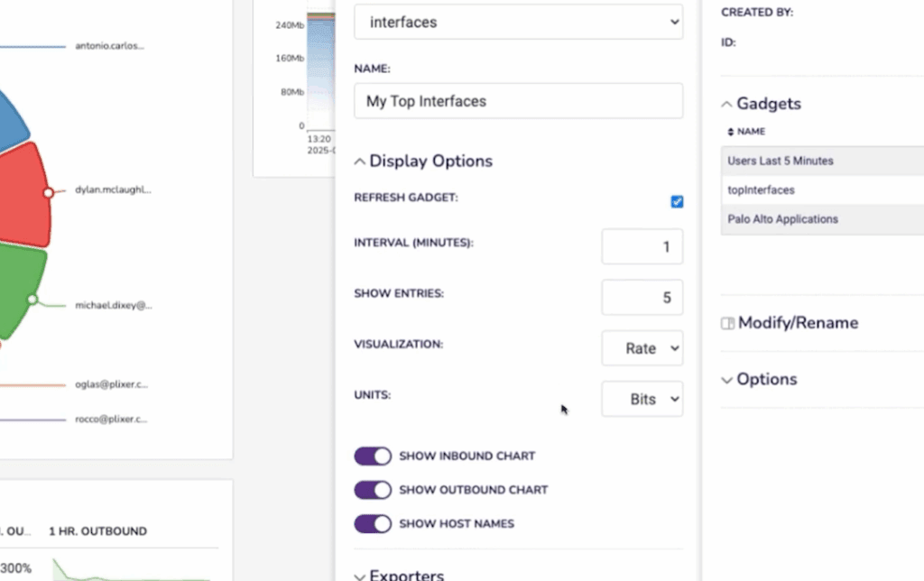This screenshot has width=924, height=581.
Task: Disable the Show Inbound Chart switch
Action: 373,456
